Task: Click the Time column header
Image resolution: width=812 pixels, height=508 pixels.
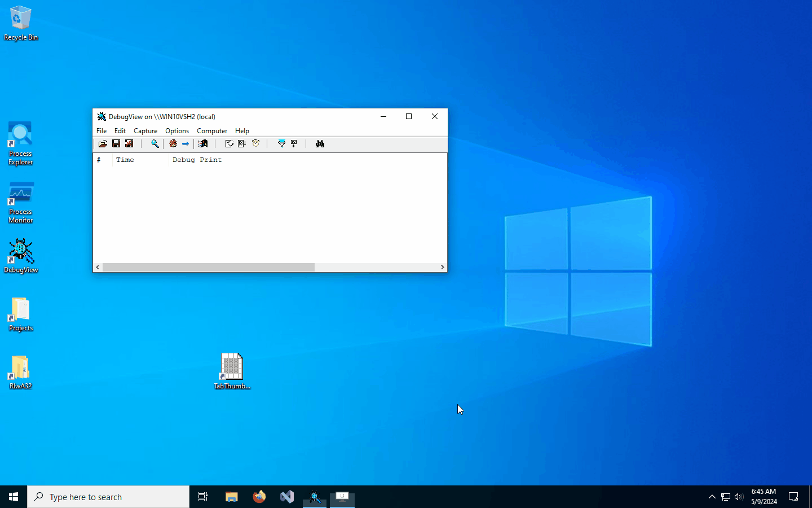Action: [140, 160]
